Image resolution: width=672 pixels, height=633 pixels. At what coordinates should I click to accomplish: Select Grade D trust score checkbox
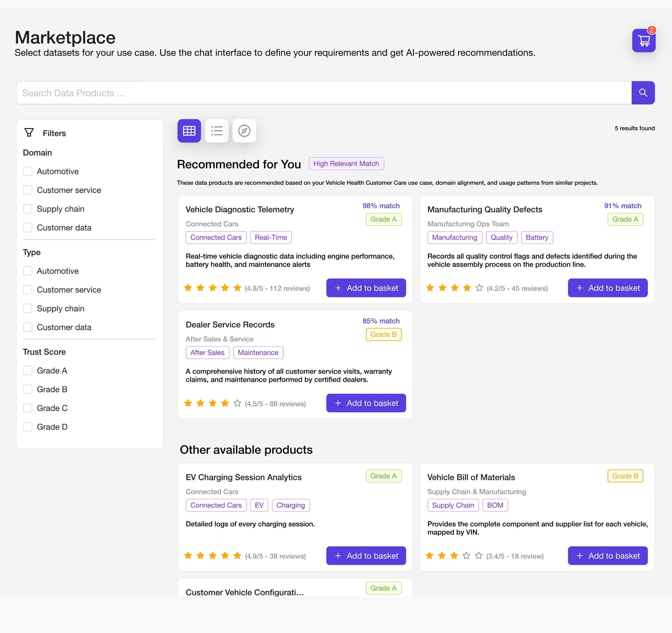pos(28,427)
